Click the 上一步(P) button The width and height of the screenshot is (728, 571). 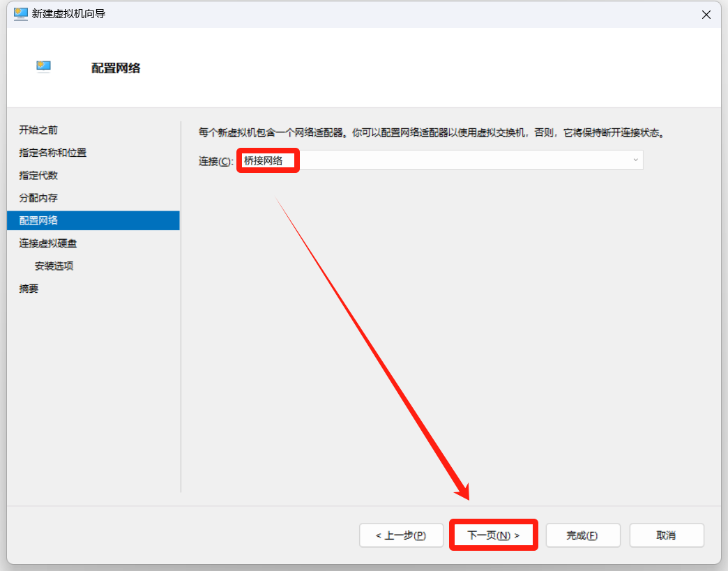coord(401,535)
